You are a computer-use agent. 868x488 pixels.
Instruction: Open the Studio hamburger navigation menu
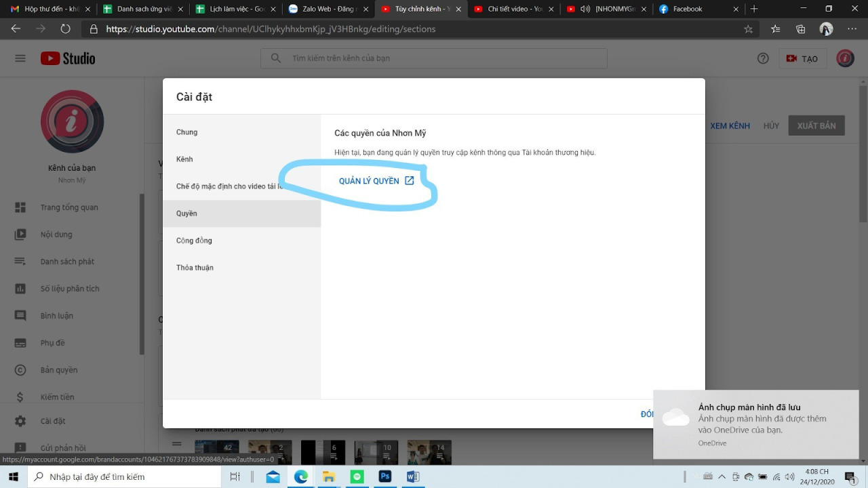(20, 58)
